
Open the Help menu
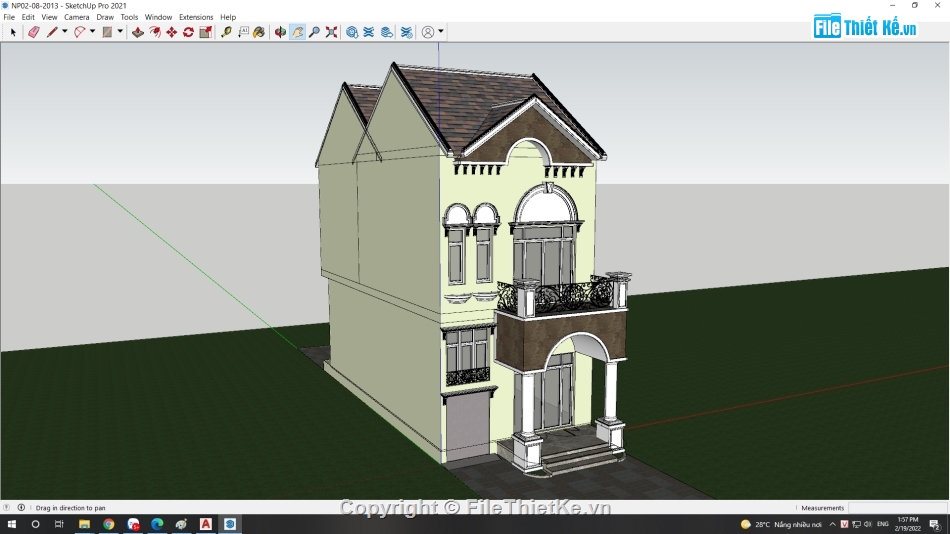pos(228,17)
